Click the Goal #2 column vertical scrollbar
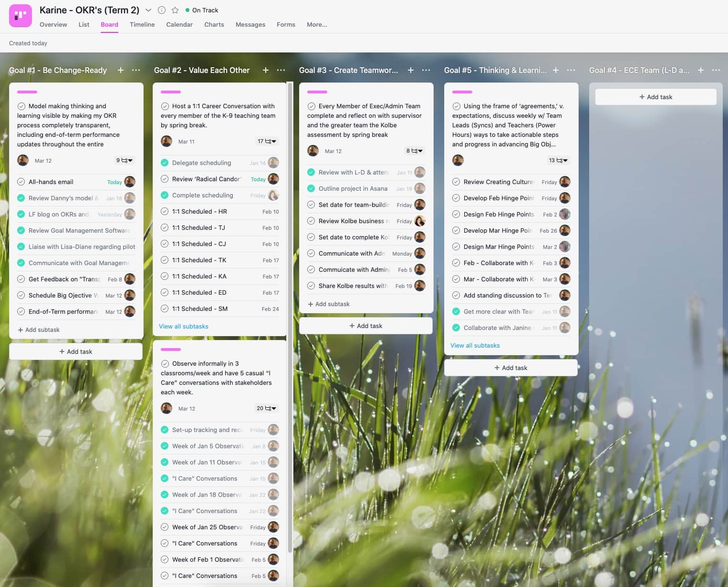 290,238
